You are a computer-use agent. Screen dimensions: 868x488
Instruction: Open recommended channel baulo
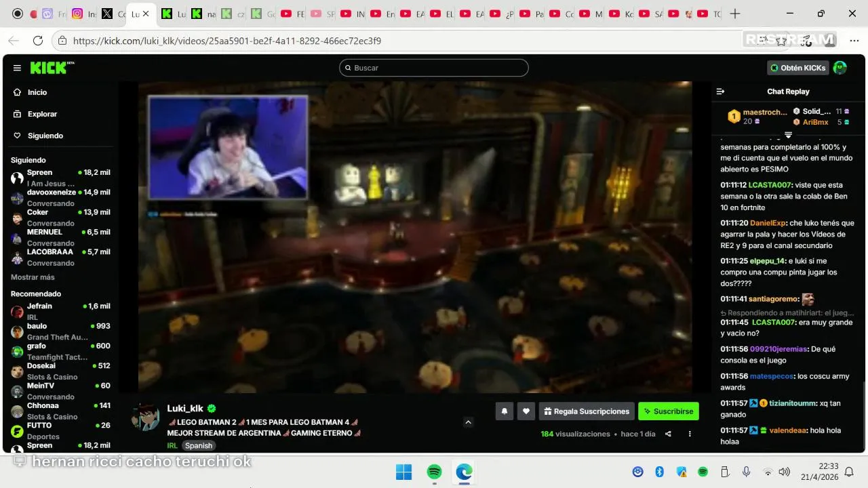tap(60, 331)
